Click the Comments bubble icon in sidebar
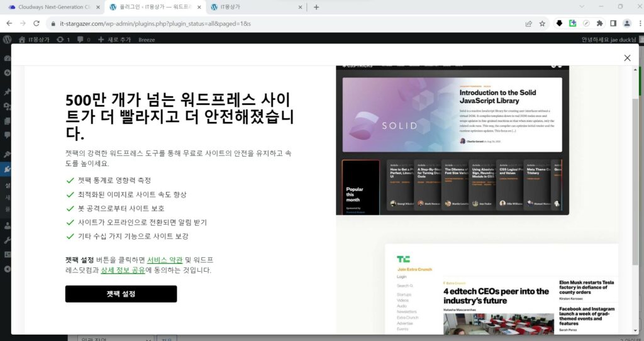Screen dimensions: 644x341 [7, 135]
